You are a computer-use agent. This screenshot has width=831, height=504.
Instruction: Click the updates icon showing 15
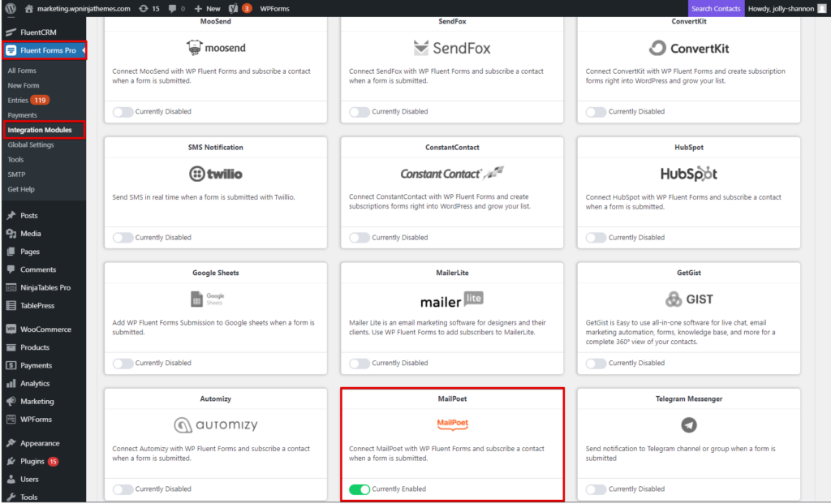coord(144,8)
